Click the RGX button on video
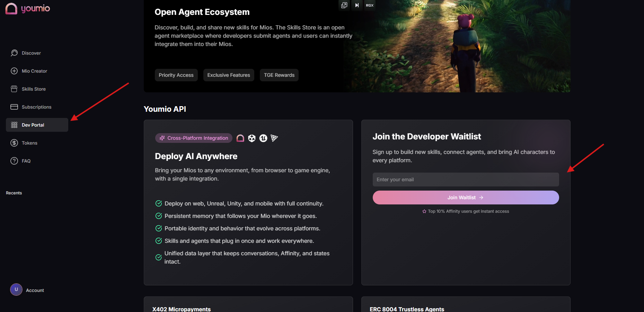The height and width of the screenshot is (312, 644). point(370,5)
